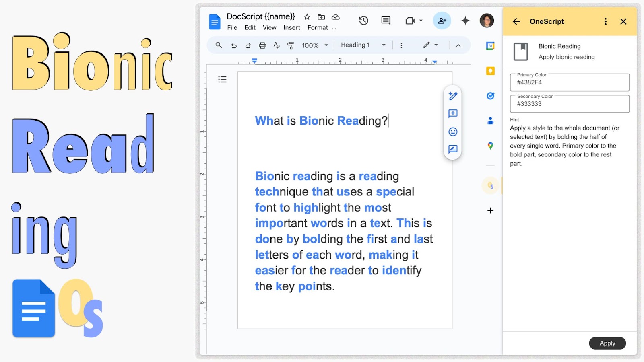Click the move-to-folder icon
Viewport: 644px width, 362px height.
click(x=321, y=17)
